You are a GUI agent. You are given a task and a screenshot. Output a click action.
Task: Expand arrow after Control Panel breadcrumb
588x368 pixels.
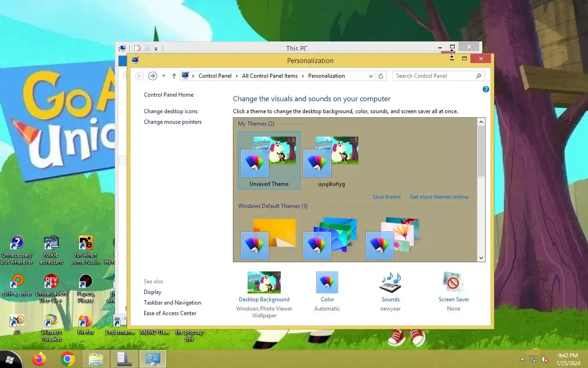(x=237, y=76)
